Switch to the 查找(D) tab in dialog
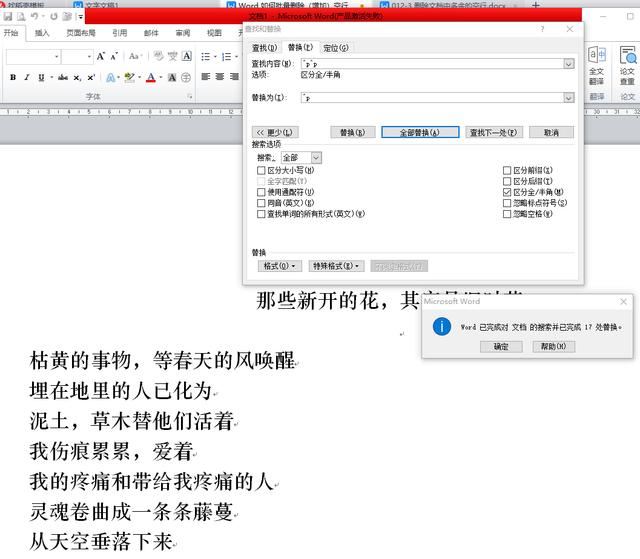Screen dimensions: 640x559 point(264,48)
